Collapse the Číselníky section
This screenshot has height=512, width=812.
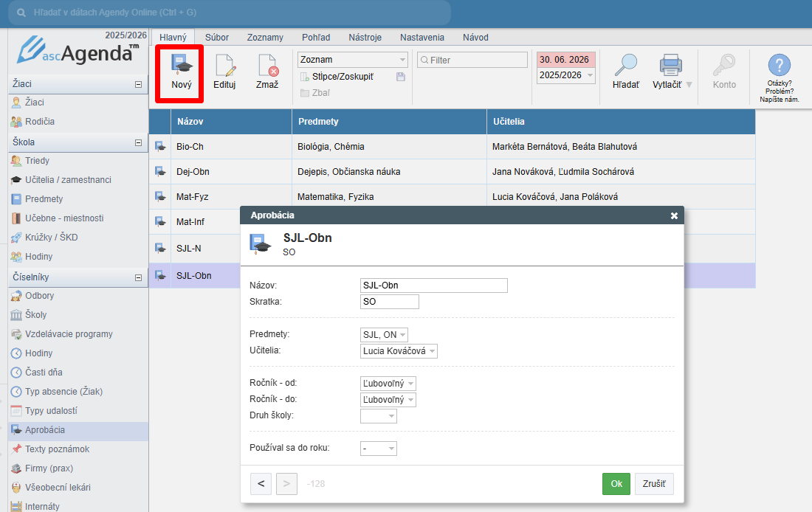(138, 277)
